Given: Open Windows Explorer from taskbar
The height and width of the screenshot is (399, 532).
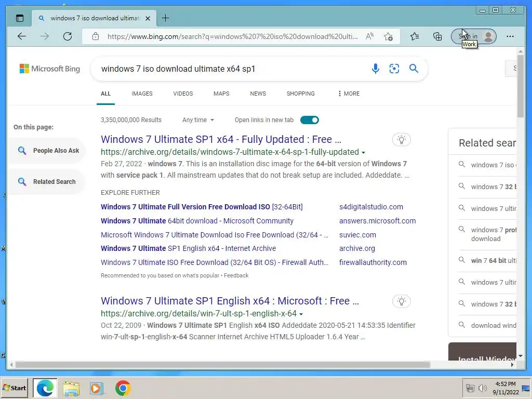Looking at the screenshot, I should pos(71,389).
